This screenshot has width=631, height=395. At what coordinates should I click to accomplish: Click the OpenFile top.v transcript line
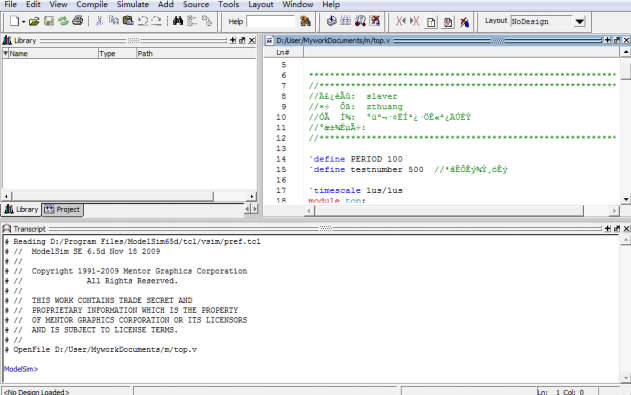point(101,350)
